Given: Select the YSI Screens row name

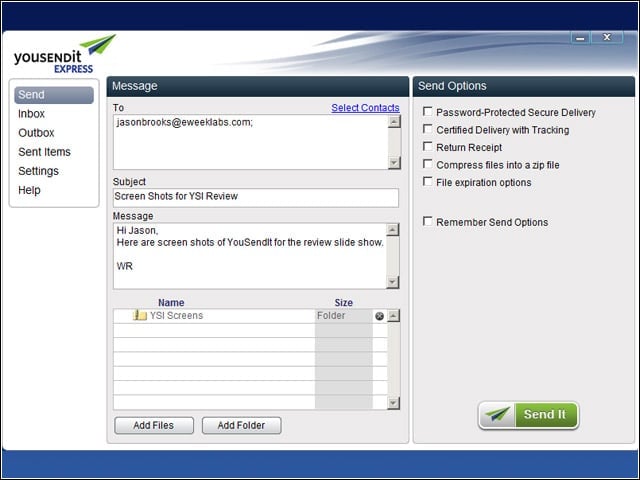Looking at the screenshot, I should (x=176, y=316).
